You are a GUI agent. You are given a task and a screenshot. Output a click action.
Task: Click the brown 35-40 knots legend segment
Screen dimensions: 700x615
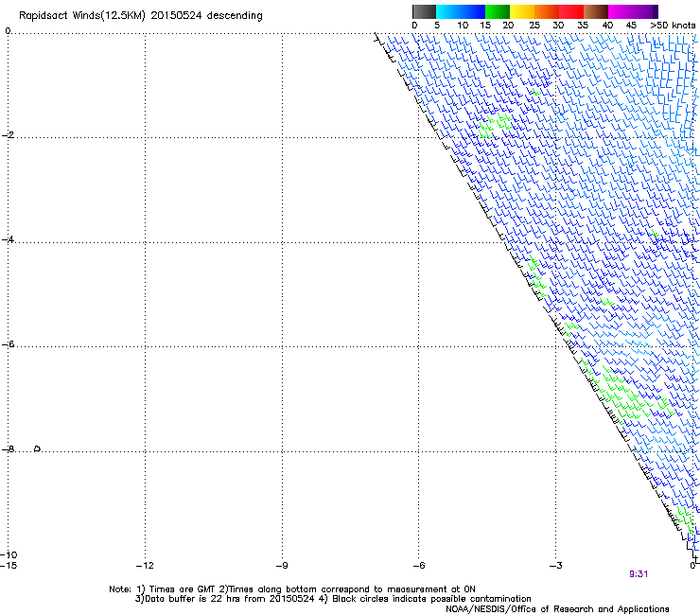596,11
